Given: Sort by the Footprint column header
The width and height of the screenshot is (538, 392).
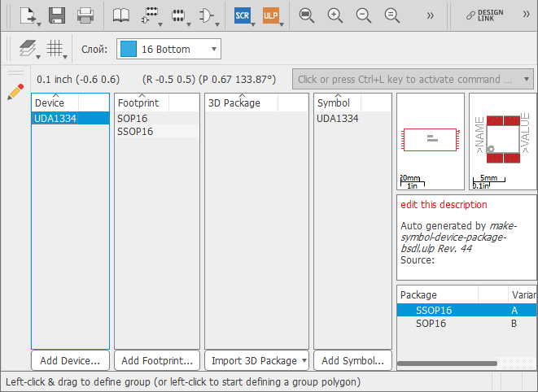Looking at the screenshot, I should point(142,102).
